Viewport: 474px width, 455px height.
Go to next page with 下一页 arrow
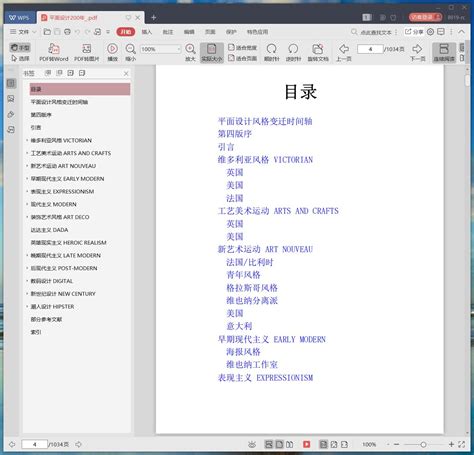point(417,52)
